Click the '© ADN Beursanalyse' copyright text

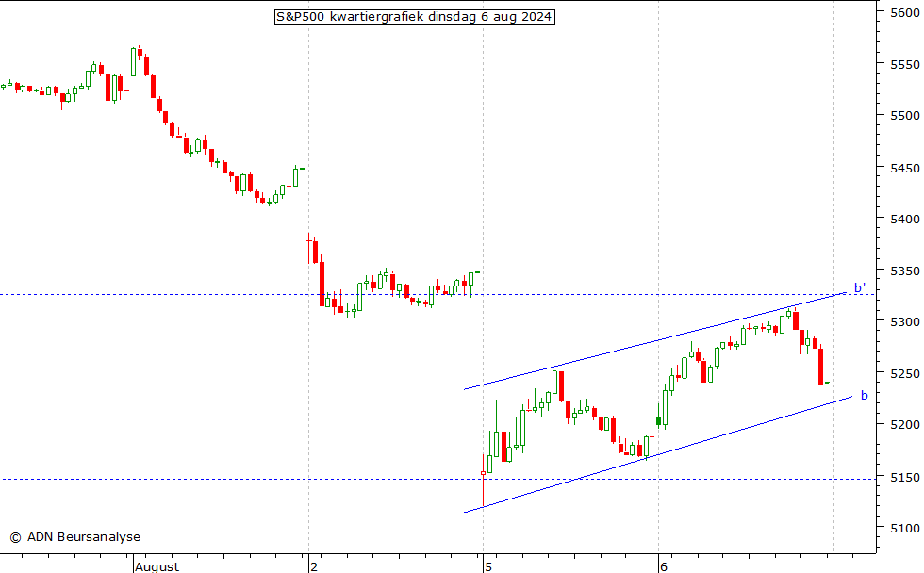click(x=74, y=536)
